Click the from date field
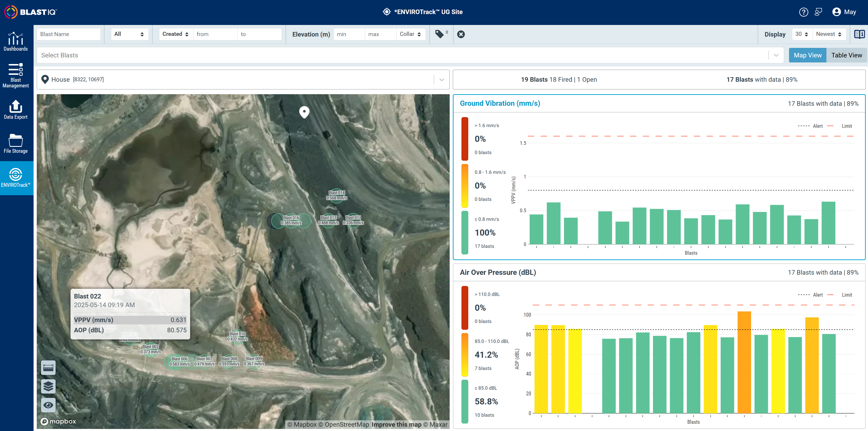868x431 pixels. (215, 34)
